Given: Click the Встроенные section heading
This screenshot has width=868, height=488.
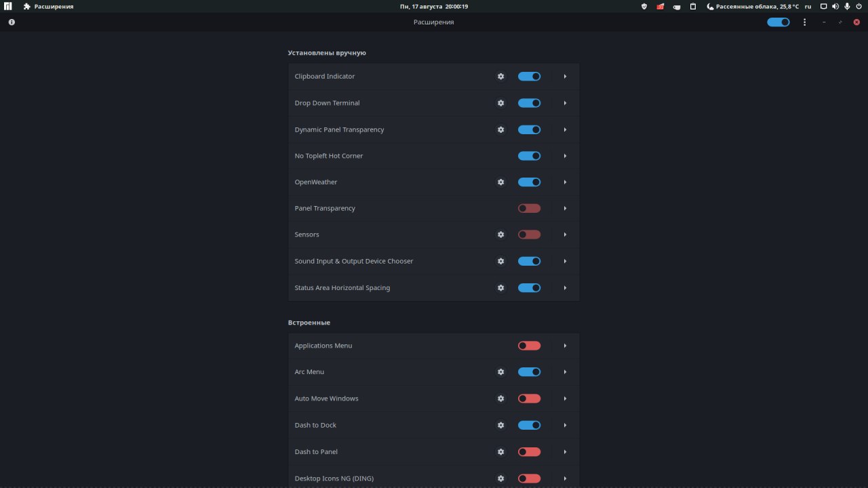Looking at the screenshot, I should pos(309,323).
